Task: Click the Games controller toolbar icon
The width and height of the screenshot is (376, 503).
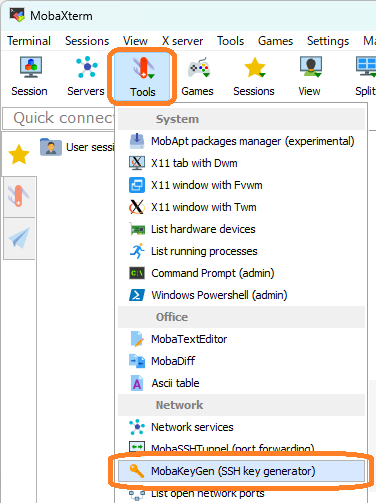Action: click(197, 76)
